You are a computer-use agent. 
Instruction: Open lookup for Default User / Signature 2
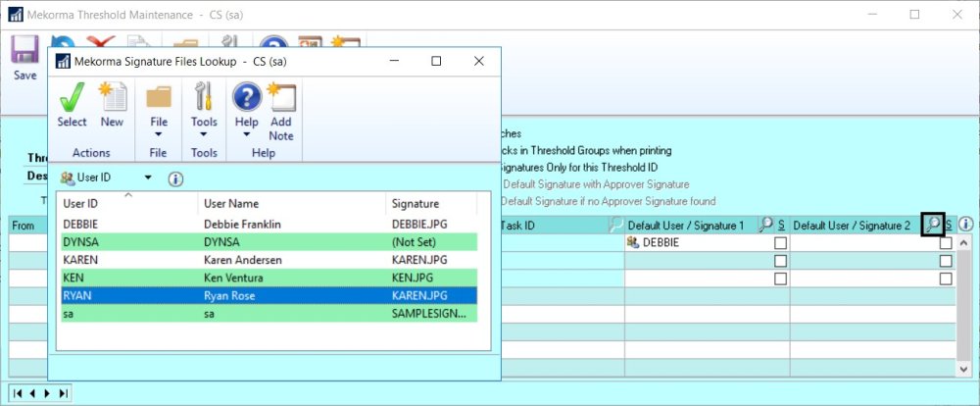click(x=932, y=225)
